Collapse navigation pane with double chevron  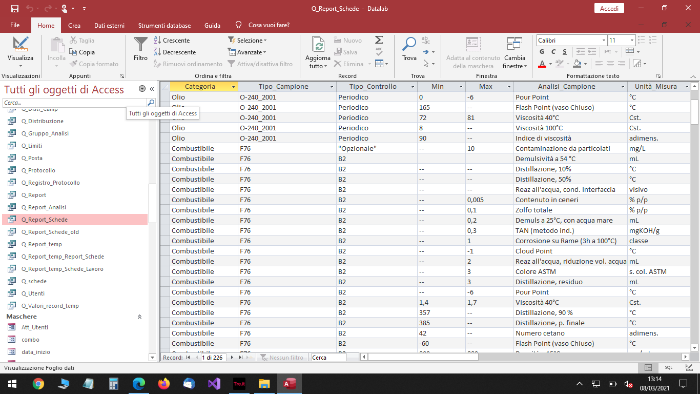click(x=152, y=89)
